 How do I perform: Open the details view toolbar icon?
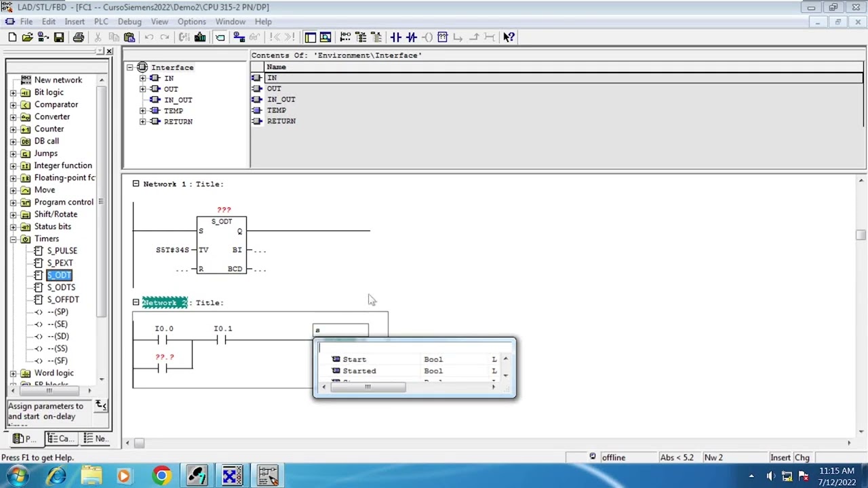(x=325, y=37)
